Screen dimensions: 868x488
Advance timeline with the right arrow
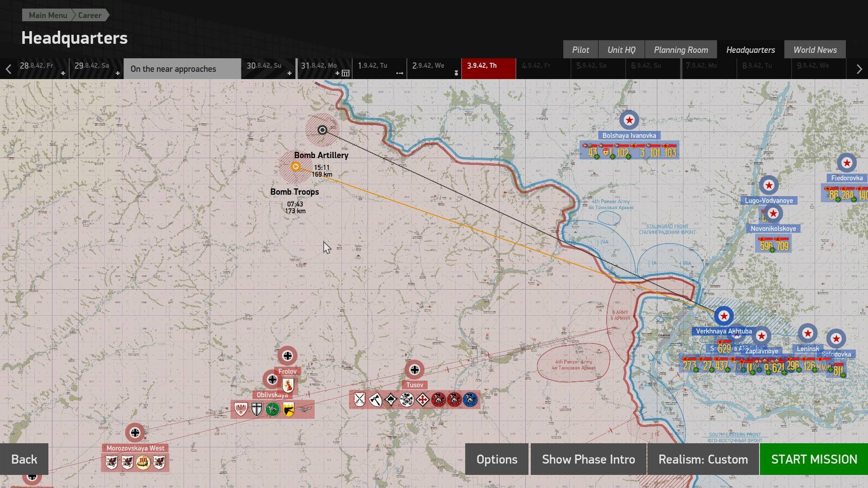859,69
